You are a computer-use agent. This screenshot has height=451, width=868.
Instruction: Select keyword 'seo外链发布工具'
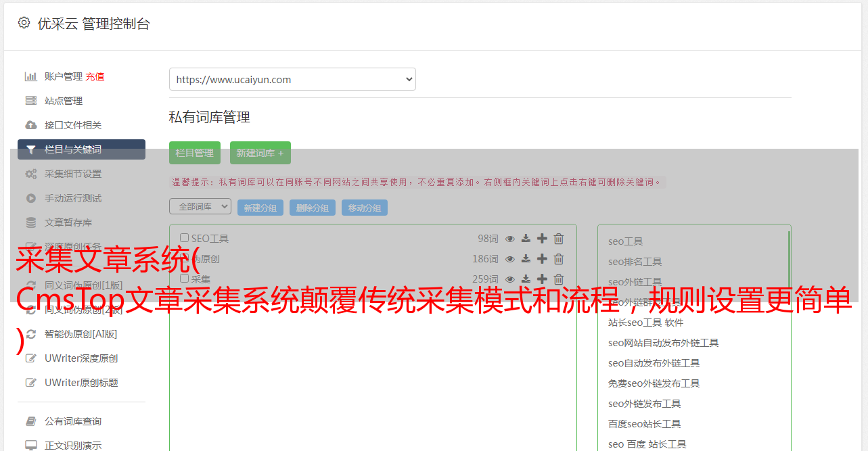pyautogui.click(x=645, y=404)
